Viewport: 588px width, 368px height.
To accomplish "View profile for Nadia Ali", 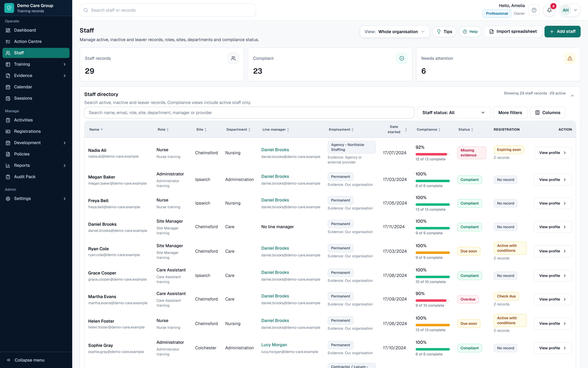I will pos(553,153).
